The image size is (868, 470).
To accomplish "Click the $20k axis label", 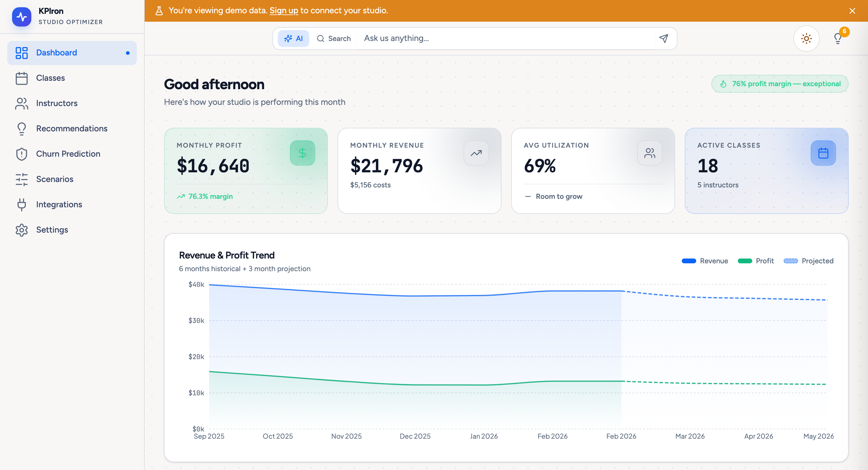I will [196, 357].
